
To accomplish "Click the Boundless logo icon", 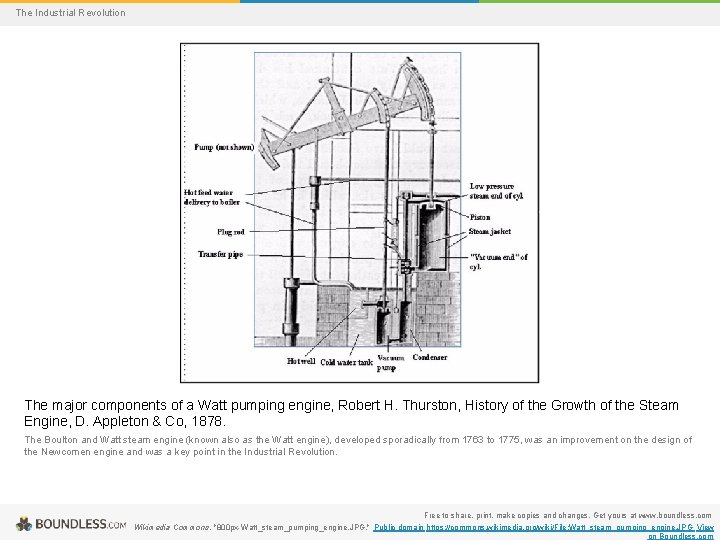I will pos(24,524).
